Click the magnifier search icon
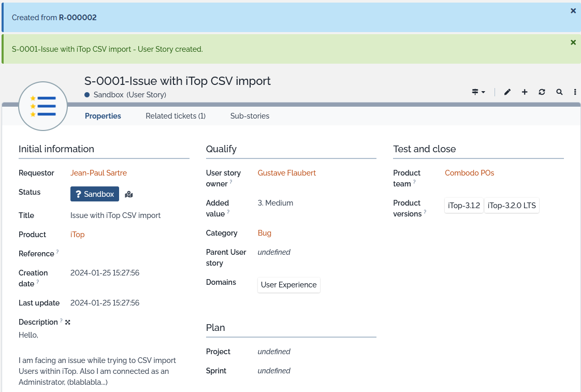Screen dimensions: 581x392 (559, 92)
